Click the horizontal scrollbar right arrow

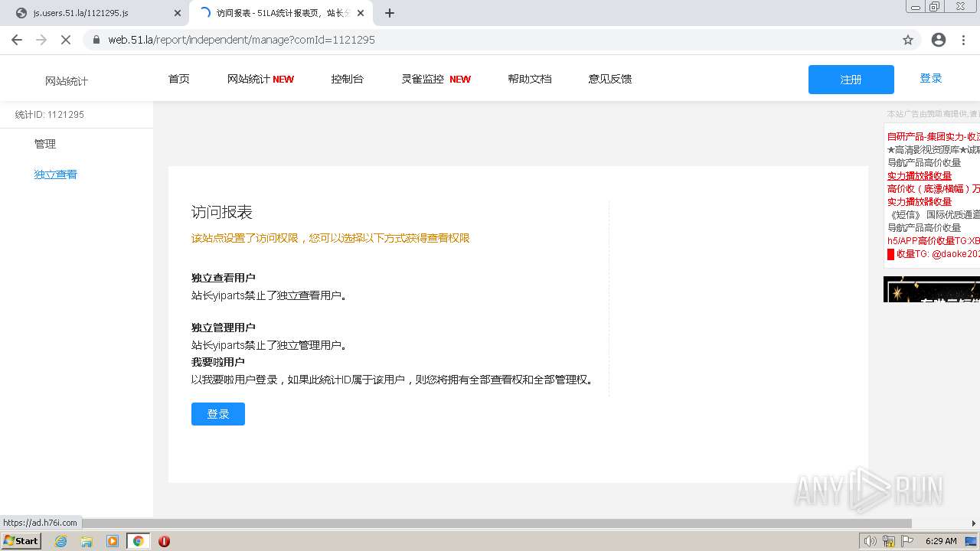click(x=974, y=523)
